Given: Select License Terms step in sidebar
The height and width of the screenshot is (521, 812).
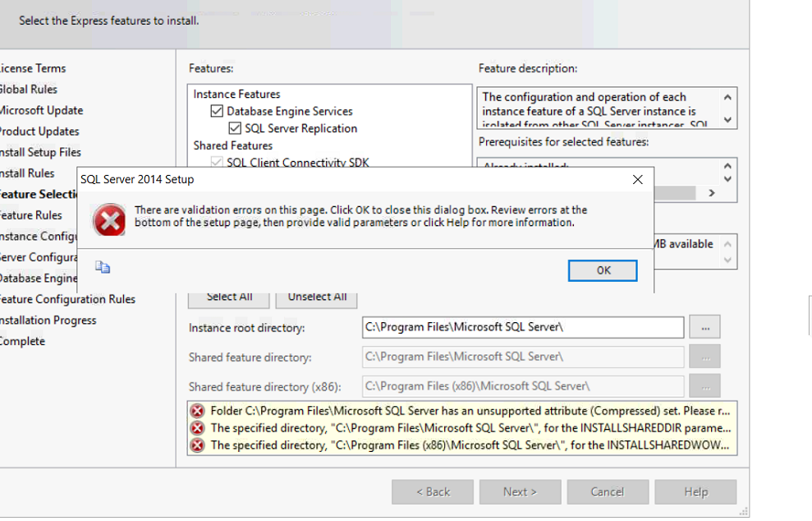Looking at the screenshot, I should click(32, 68).
